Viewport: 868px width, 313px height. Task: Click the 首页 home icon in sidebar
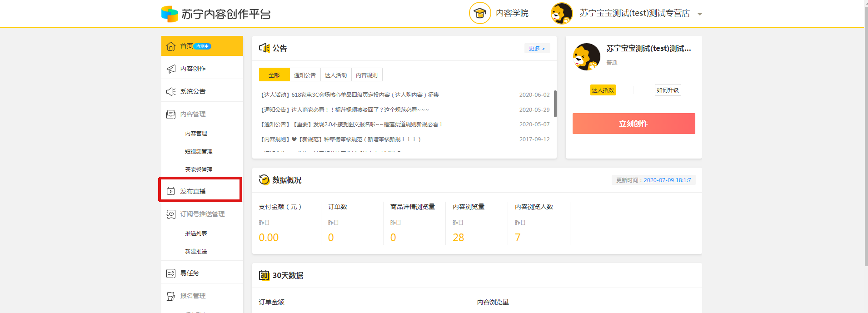(x=171, y=46)
